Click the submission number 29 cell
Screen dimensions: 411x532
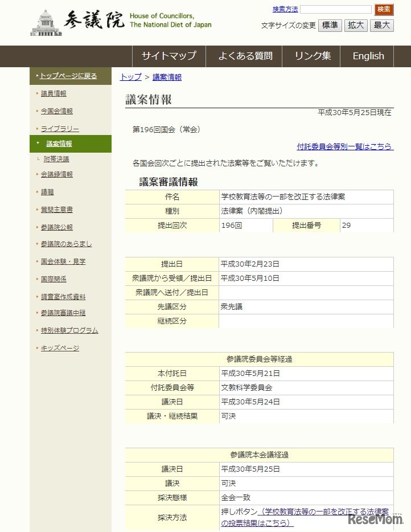367,226
